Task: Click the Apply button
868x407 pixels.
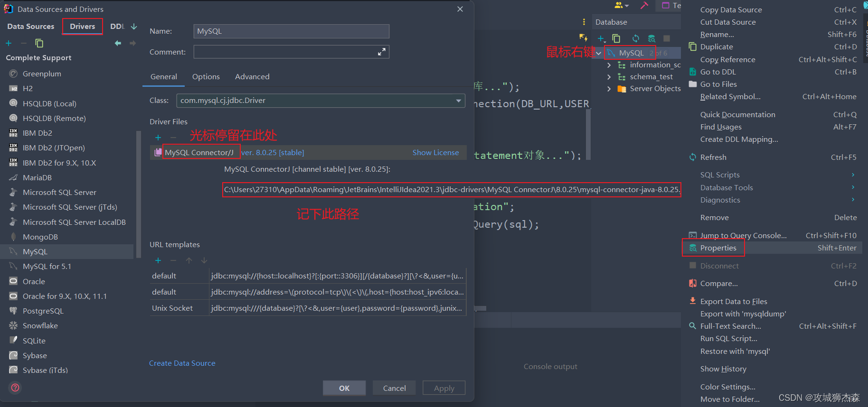Action: [x=444, y=388]
